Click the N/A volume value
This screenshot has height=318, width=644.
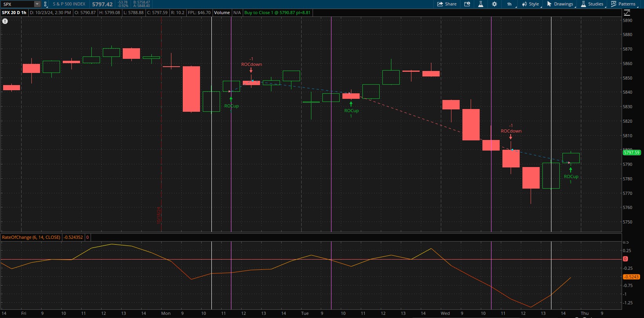[237, 13]
